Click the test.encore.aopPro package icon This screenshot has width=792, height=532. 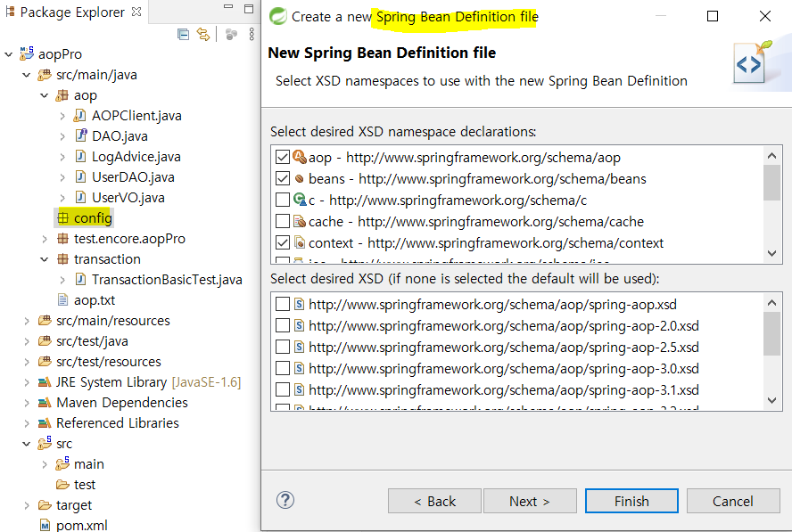pyautogui.click(x=62, y=238)
